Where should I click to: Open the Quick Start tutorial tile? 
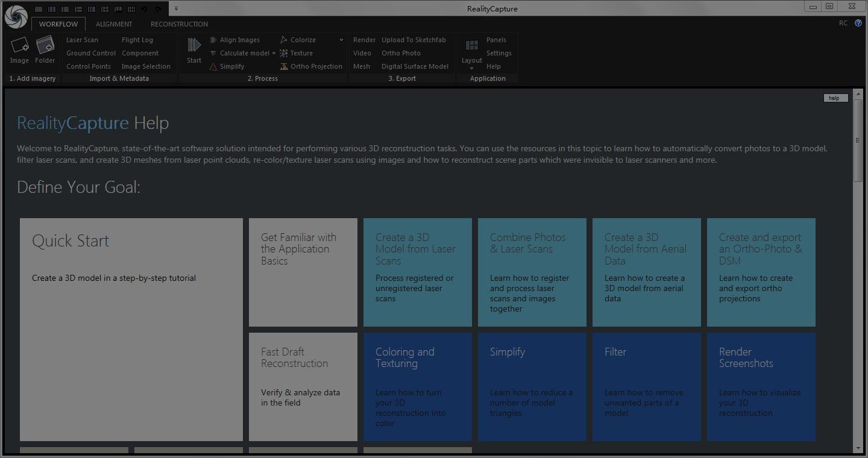pos(131,329)
